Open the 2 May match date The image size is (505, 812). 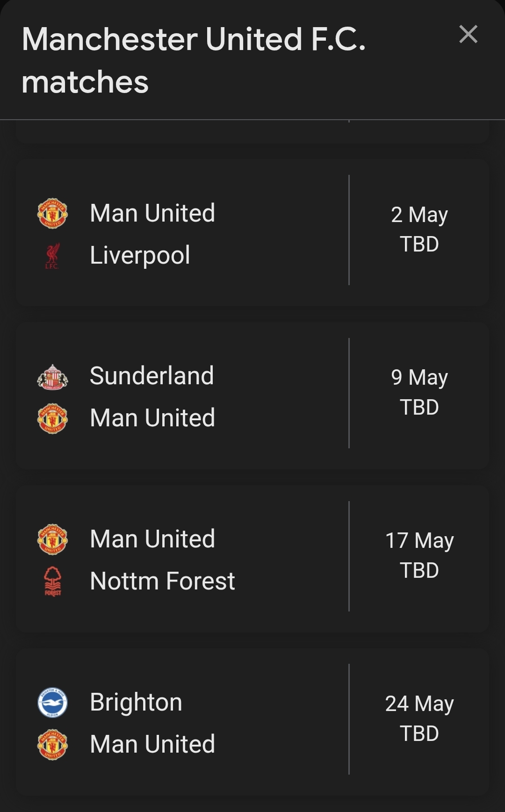coord(419,215)
